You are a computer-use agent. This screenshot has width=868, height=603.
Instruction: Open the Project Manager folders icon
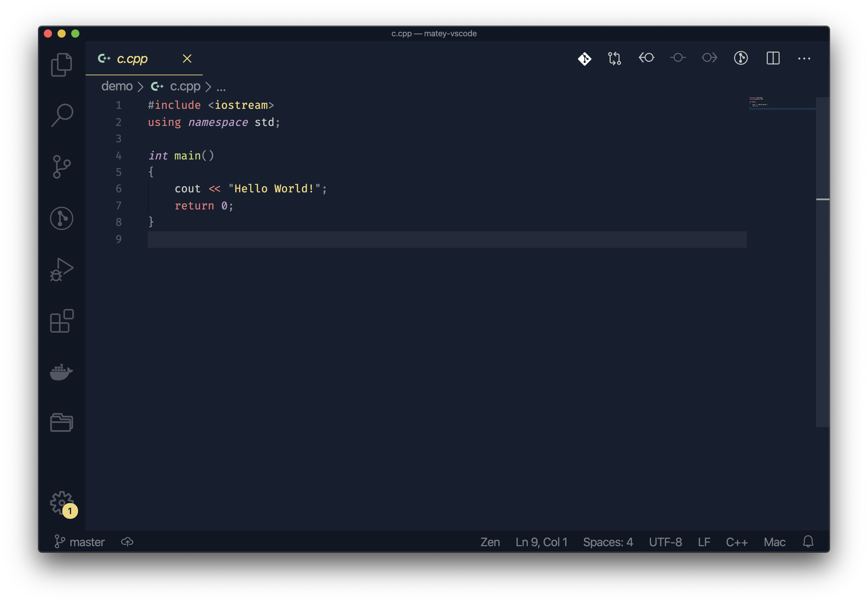[x=62, y=422]
